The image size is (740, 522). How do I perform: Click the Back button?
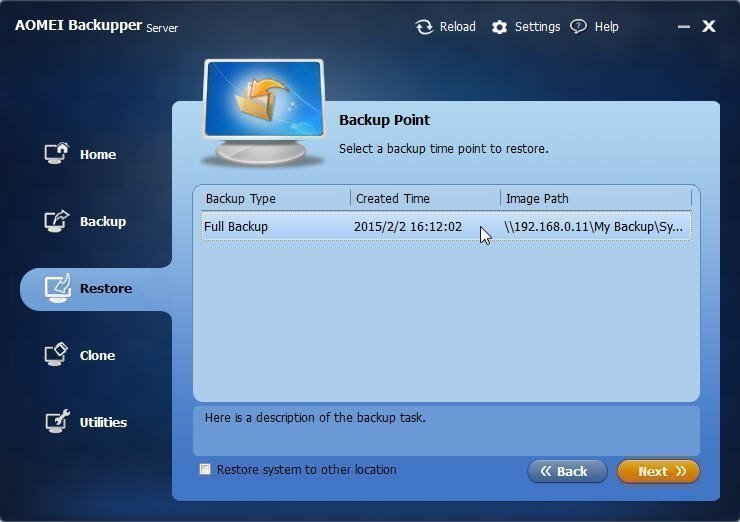pos(567,471)
